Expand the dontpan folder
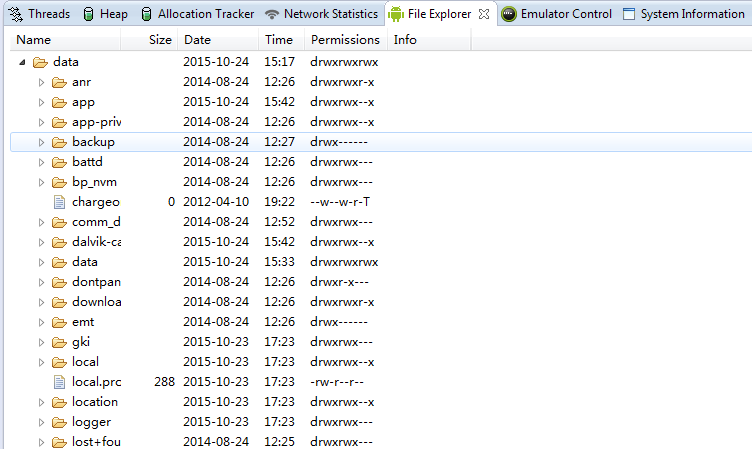Screen dimensions: 752x449 pos(41,283)
